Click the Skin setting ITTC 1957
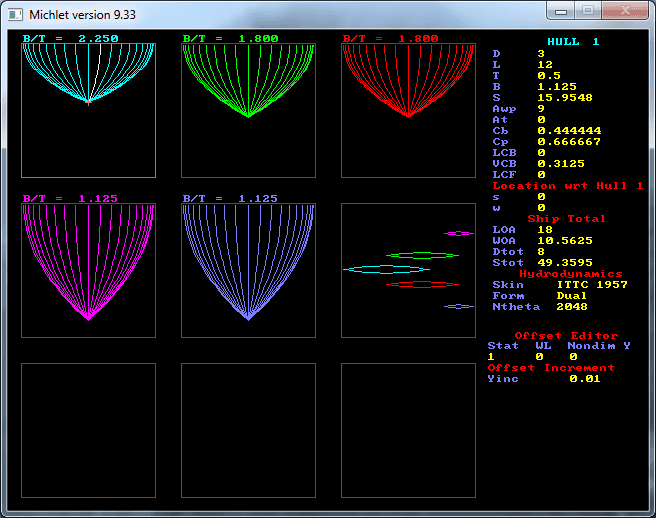Image resolution: width=656 pixels, height=518 pixels. click(x=592, y=285)
